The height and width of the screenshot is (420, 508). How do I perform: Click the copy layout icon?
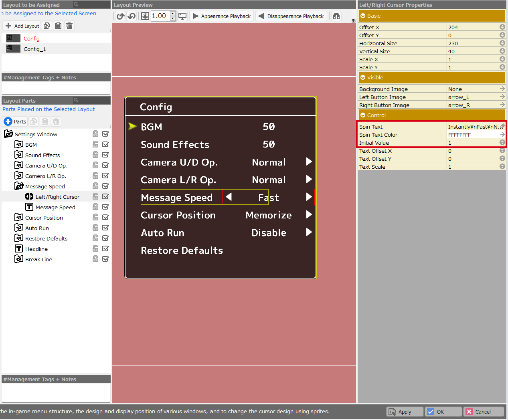(47, 26)
